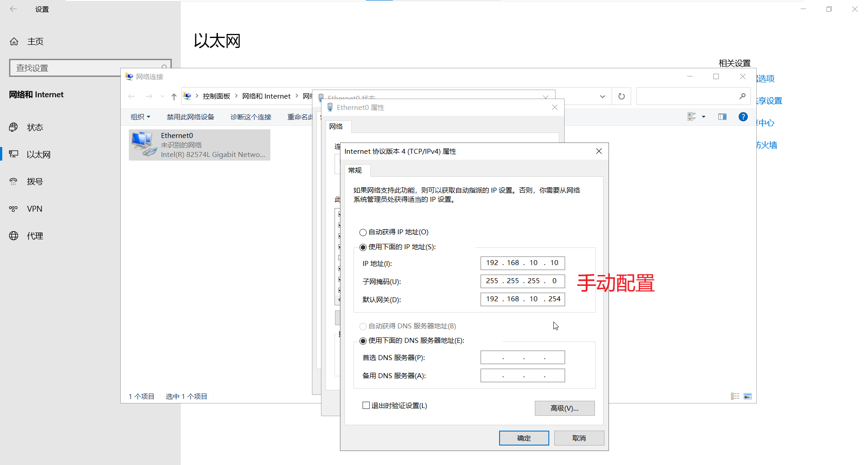The height and width of the screenshot is (465, 868).
Task: Click the refresh icon beside the address bar
Action: click(621, 96)
